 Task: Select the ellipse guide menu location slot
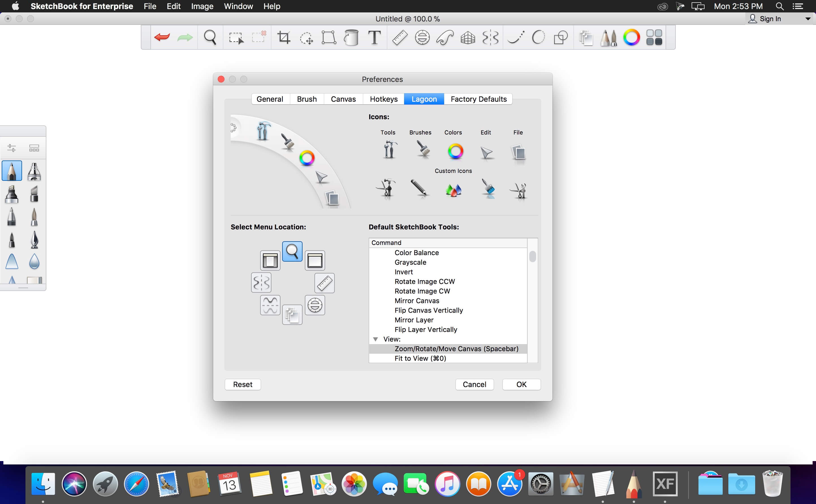tap(315, 305)
